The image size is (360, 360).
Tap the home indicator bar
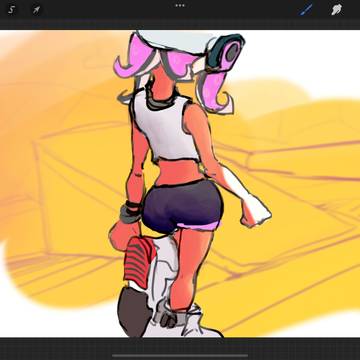(180, 355)
